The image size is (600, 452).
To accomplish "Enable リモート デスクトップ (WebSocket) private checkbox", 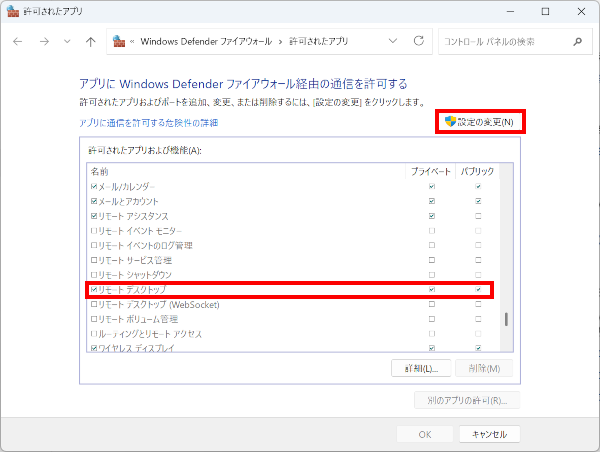I will 432,304.
